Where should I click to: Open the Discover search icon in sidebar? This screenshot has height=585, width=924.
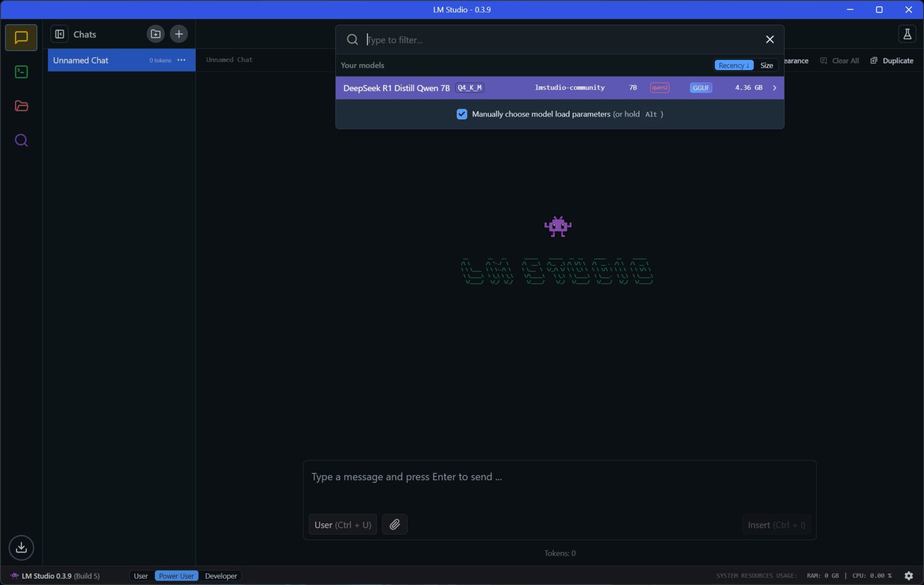(x=21, y=140)
